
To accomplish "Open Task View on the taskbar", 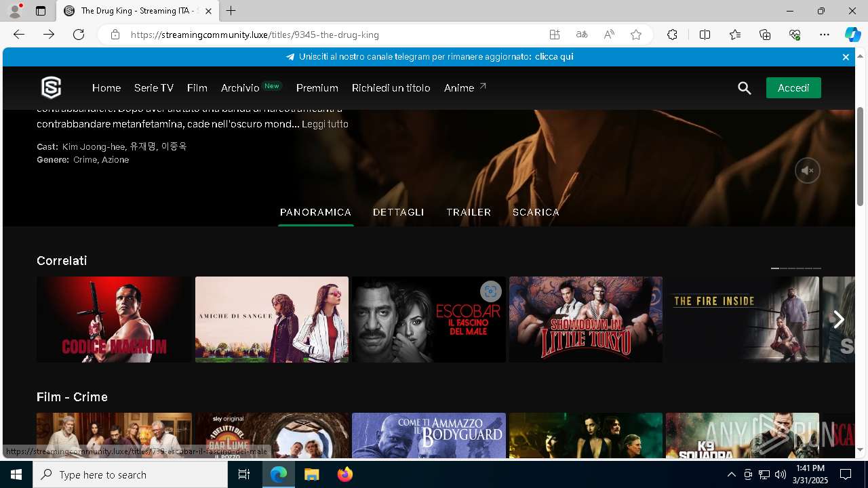I will [x=244, y=474].
